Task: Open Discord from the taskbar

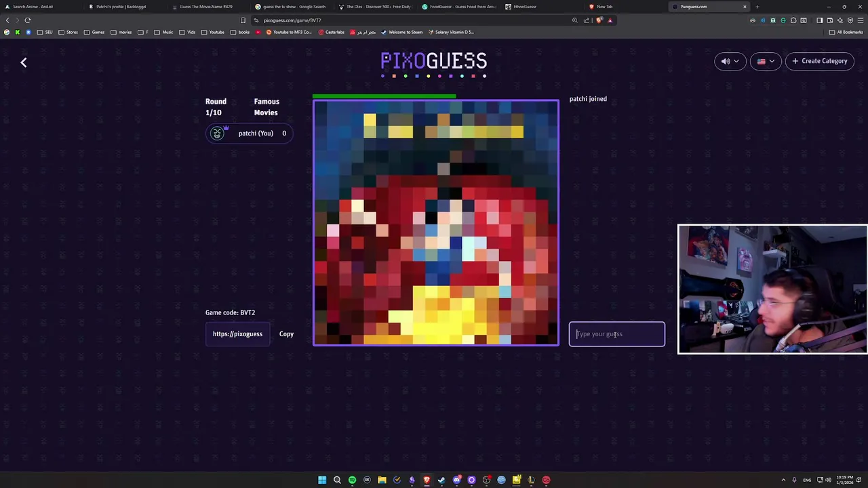Action: click(x=456, y=480)
